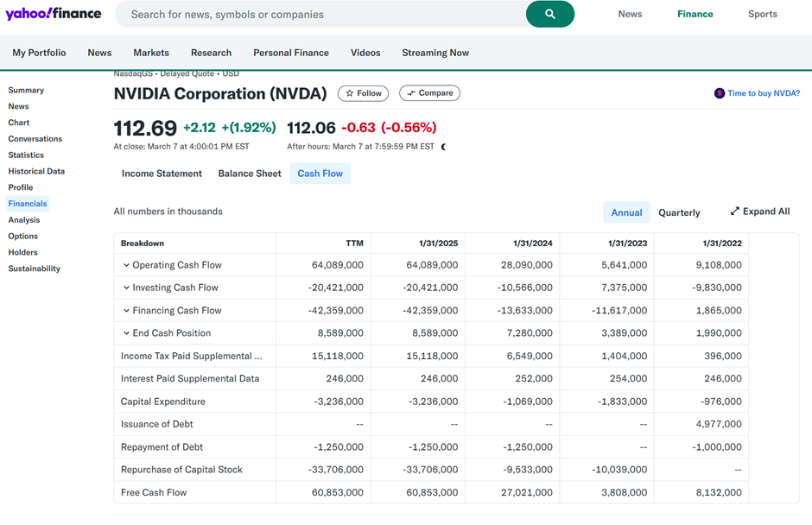Open Holders in the left sidebar
This screenshot has height=525, width=812.
click(22, 252)
